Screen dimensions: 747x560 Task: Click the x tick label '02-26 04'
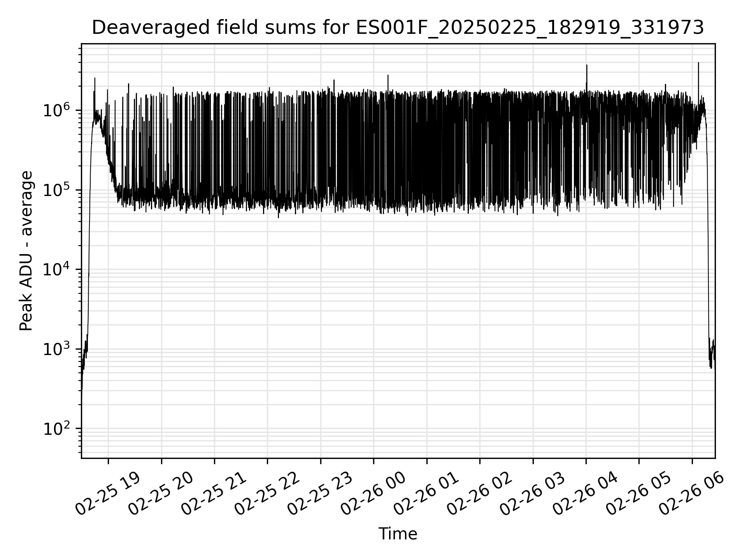tap(585, 493)
